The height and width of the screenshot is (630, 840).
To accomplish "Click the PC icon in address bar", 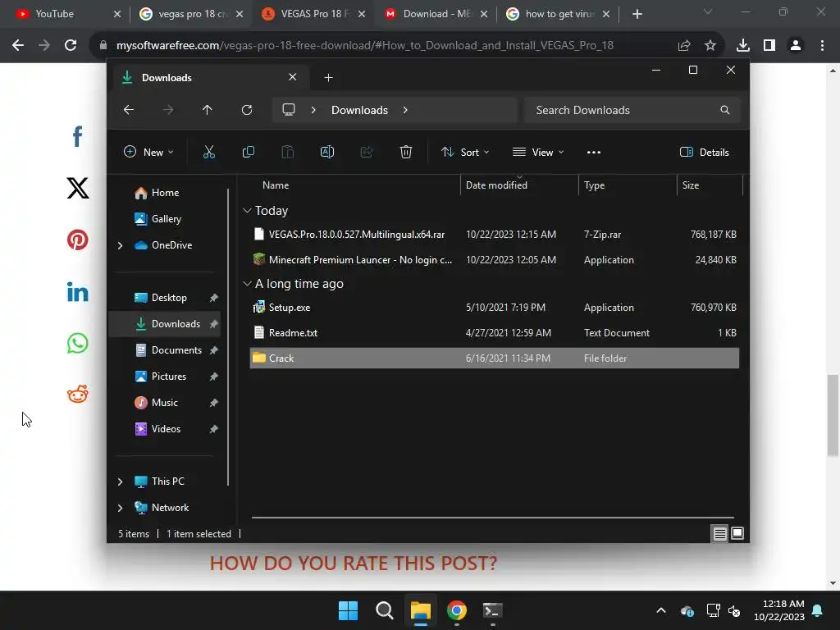I will 289,110.
